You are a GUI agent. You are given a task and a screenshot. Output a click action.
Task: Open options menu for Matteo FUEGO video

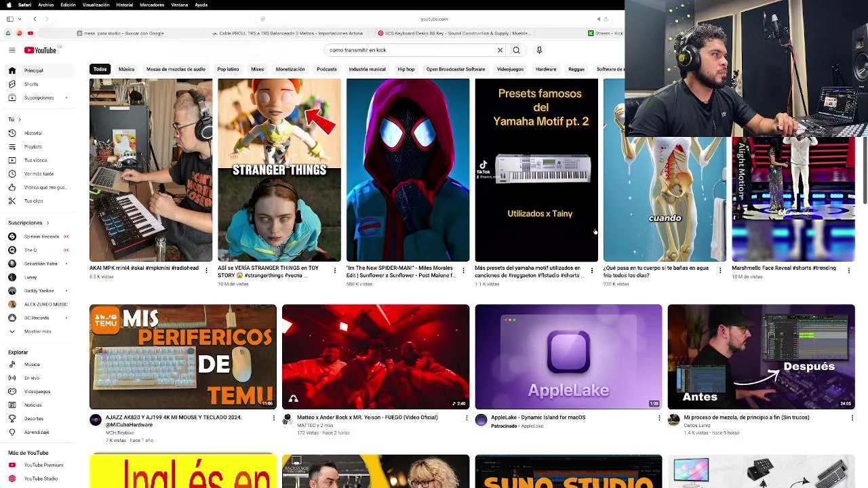click(467, 418)
